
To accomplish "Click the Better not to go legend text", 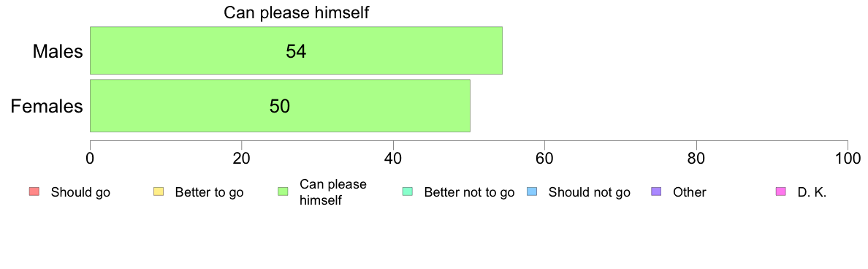I will tap(469, 193).
